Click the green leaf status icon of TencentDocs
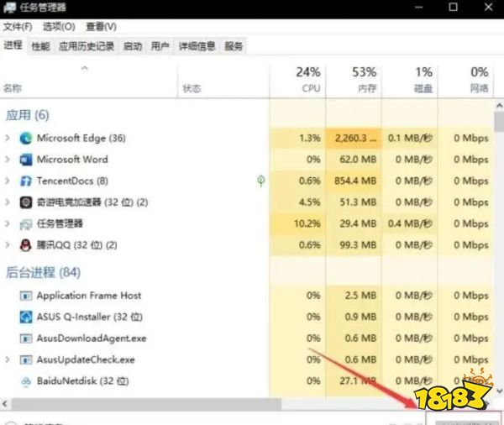 tap(261, 181)
